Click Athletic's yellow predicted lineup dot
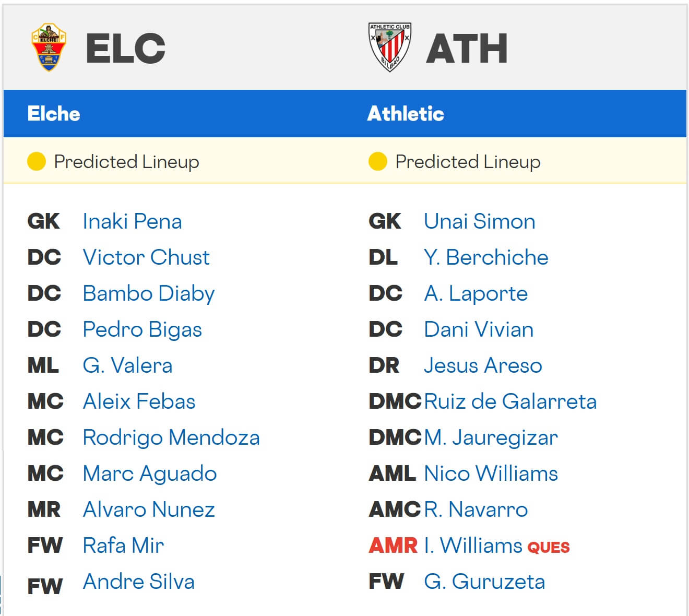 click(377, 161)
